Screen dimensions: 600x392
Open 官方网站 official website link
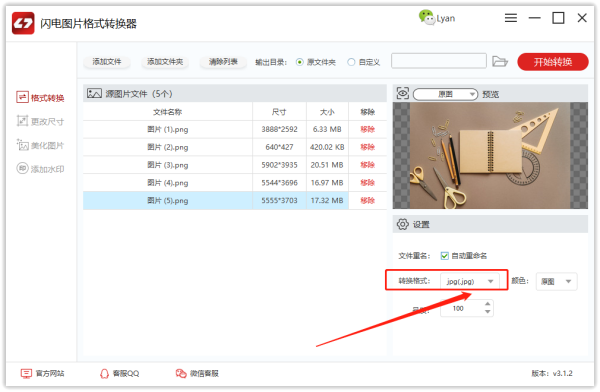(42, 373)
